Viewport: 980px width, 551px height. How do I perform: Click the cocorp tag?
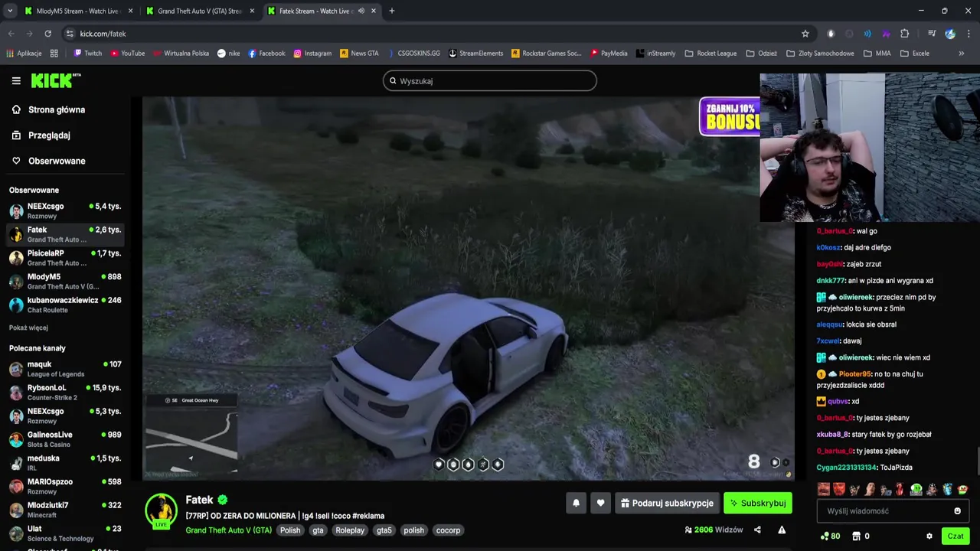[x=448, y=530]
